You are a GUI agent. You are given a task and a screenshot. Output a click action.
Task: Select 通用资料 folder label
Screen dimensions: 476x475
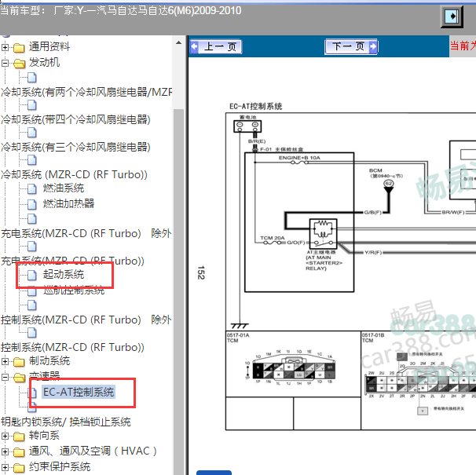[x=49, y=47]
